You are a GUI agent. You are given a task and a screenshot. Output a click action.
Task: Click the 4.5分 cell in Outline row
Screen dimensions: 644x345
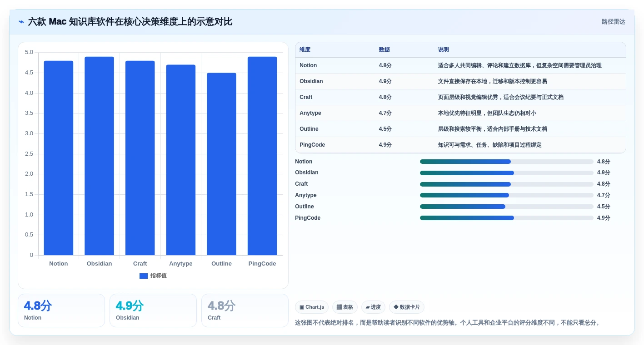pos(385,129)
